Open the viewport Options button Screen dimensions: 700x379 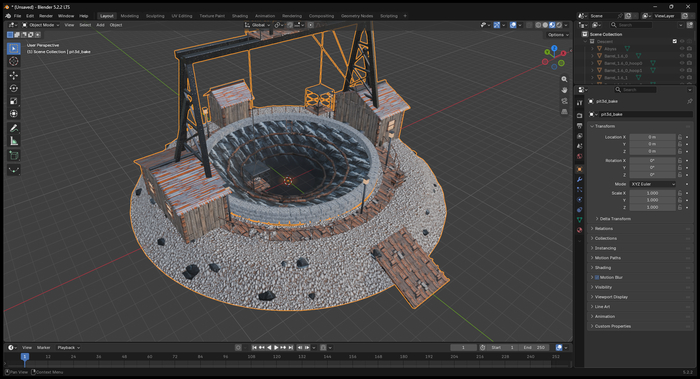558,34
